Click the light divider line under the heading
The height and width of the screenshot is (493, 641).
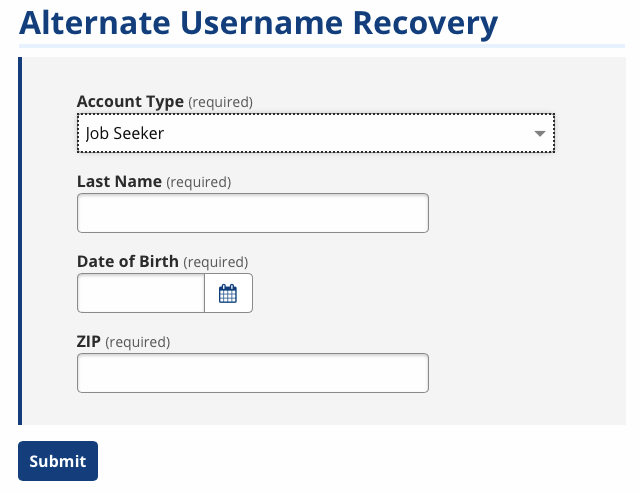click(322, 46)
